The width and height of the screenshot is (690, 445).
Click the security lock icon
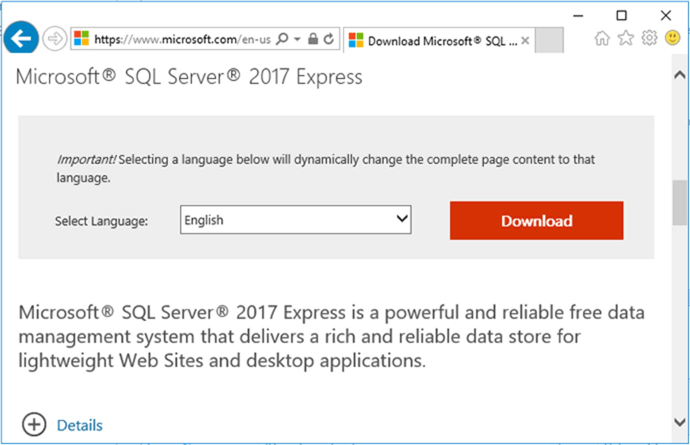pos(313,39)
